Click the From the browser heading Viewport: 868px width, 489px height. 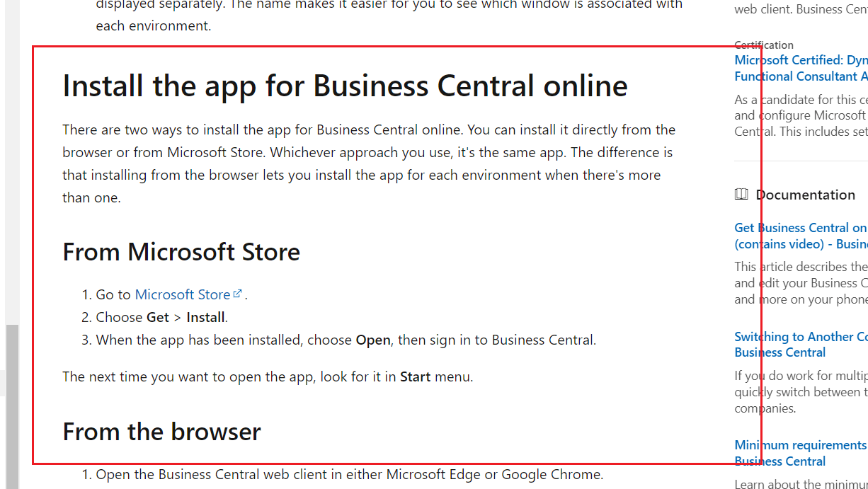(x=161, y=432)
